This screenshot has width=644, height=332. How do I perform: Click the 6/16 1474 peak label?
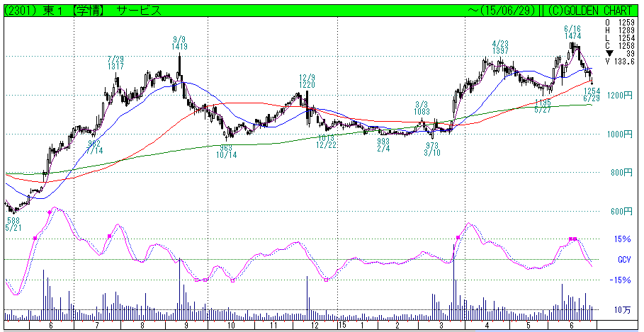(x=572, y=32)
